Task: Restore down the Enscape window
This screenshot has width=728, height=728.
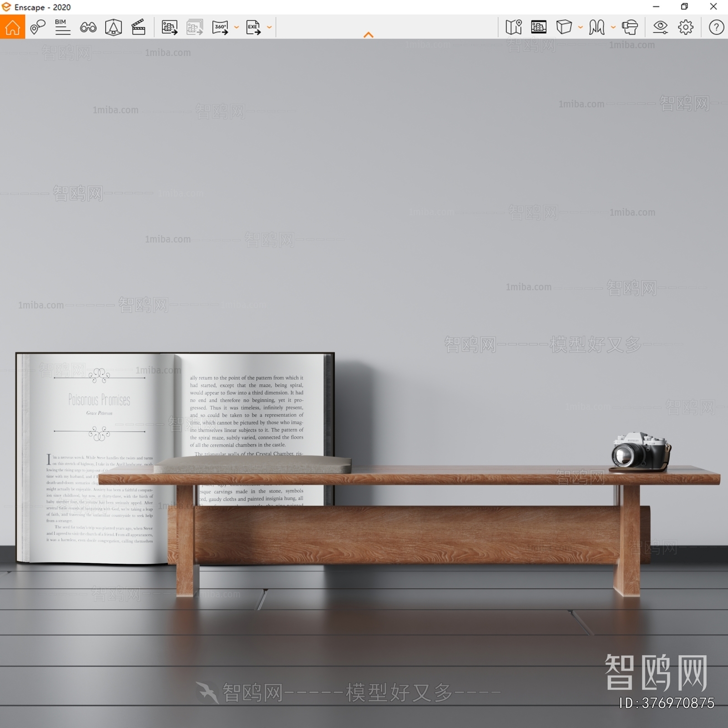Action: click(x=684, y=7)
